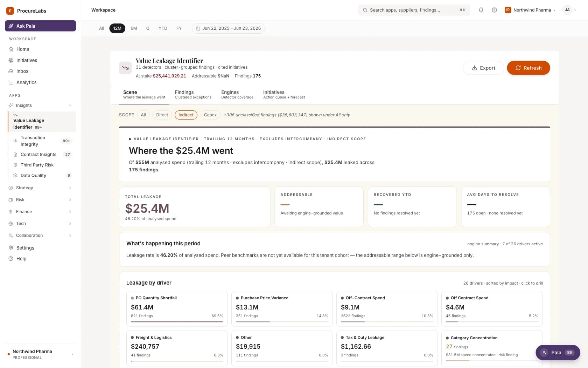Set scope filter to Direct
The image size is (588, 368).
pyautogui.click(x=162, y=115)
